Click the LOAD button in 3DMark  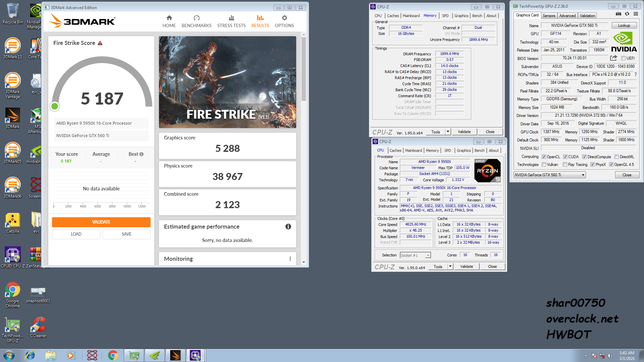pyautogui.click(x=76, y=234)
